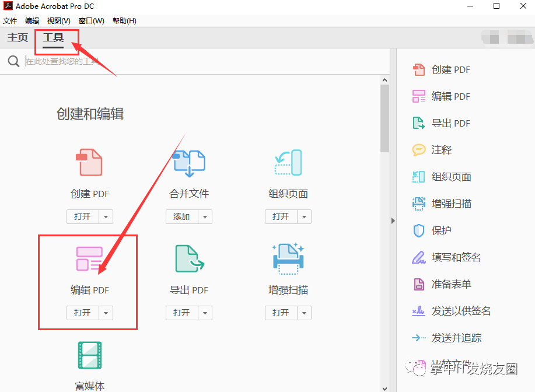Select the Export PDF (导出 PDF) icon in the main panel
The height and width of the screenshot is (392, 535).
[189, 259]
